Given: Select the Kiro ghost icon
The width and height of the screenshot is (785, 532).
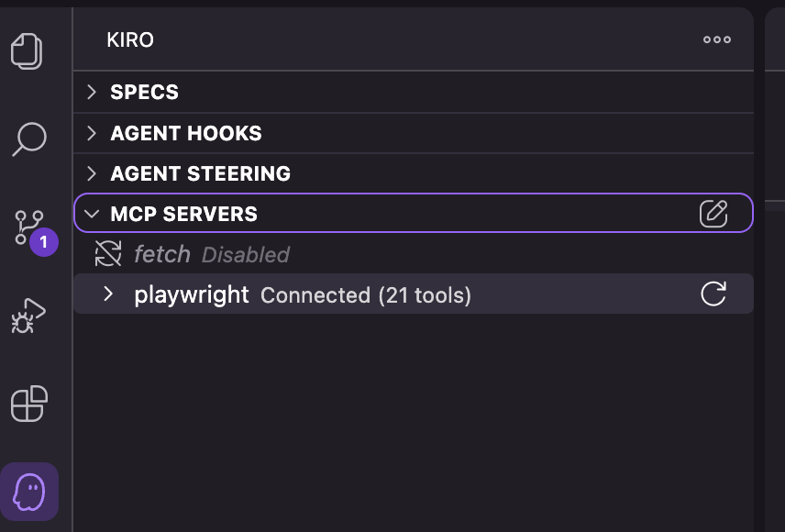Looking at the screenshot, I should (x=29, y=492).
